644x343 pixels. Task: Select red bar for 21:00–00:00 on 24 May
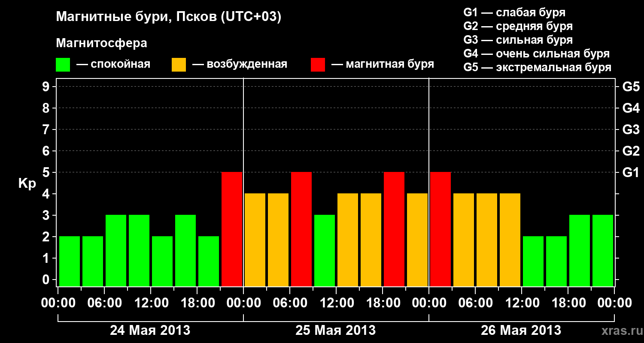click(232, 229)
